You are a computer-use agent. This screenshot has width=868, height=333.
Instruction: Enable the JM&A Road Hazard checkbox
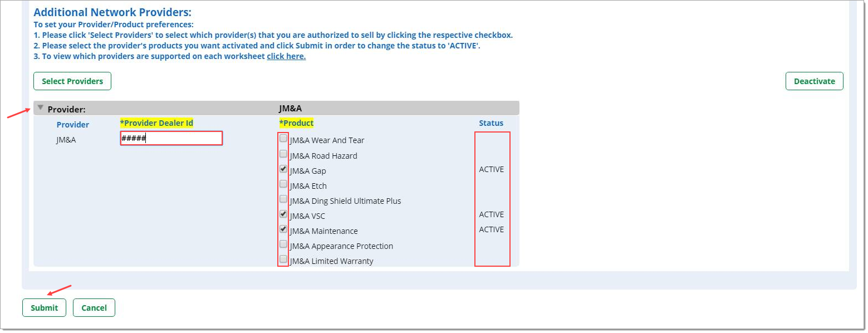pos(283,154)
